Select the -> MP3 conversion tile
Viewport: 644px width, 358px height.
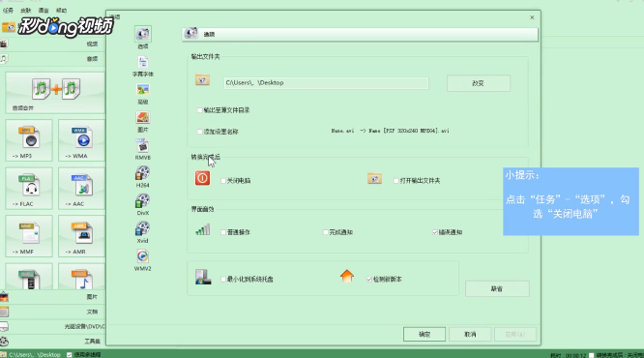pyautogui.click(x=29, y=140)
